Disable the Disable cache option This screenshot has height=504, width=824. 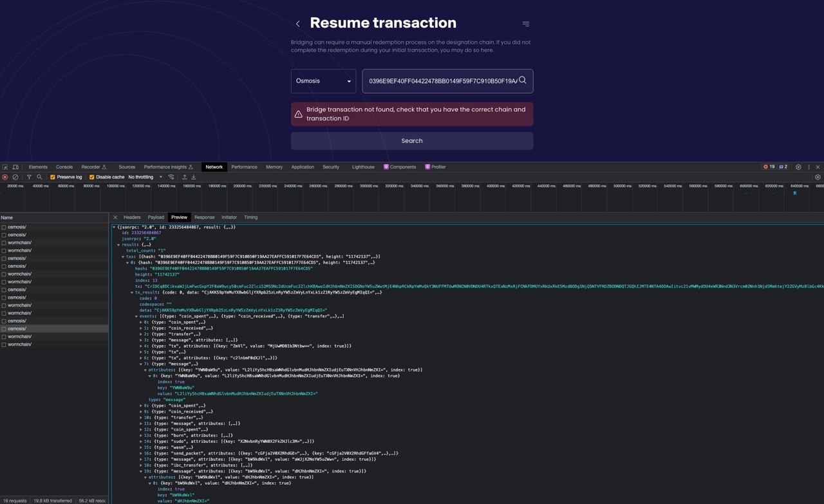point(90,176)
